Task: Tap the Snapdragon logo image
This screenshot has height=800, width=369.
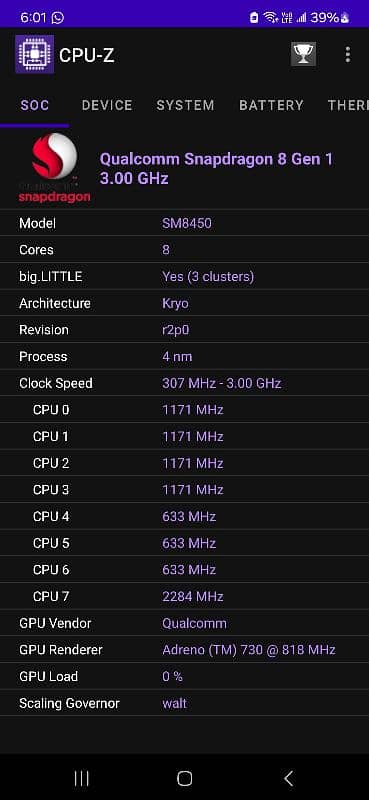Action: [55, 168]
